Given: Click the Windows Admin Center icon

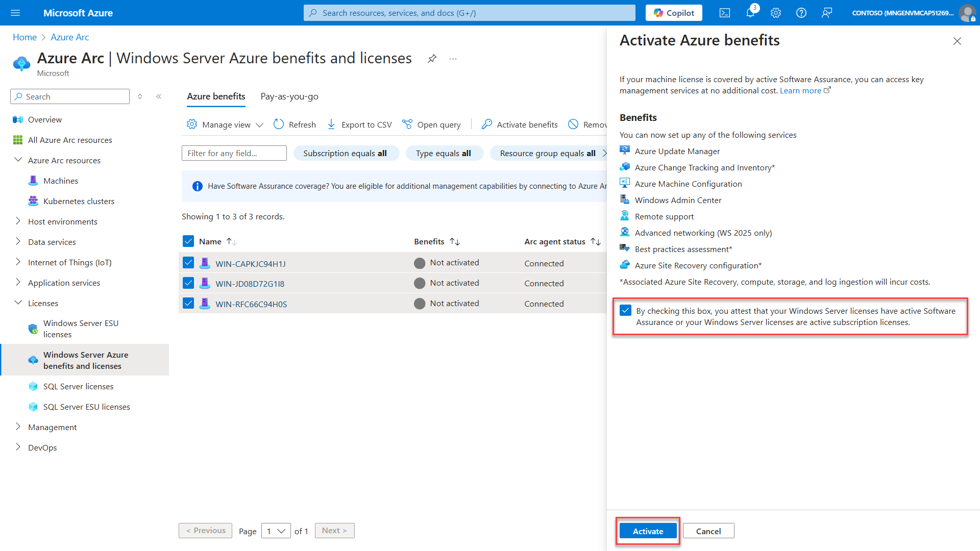Looking at the screenshot, I should point(625,199).
